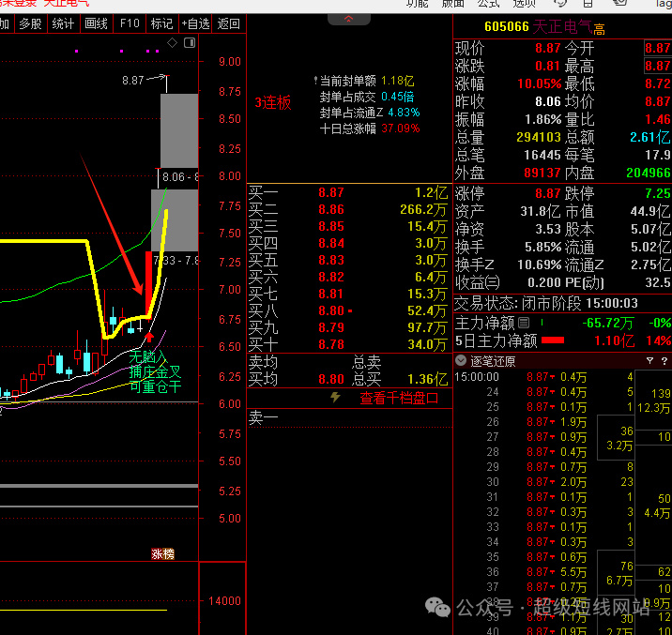Click the 5日主力净额 value 1.10亿
Image resolution: width=672 pixels, height=635 pixels.
614,340
